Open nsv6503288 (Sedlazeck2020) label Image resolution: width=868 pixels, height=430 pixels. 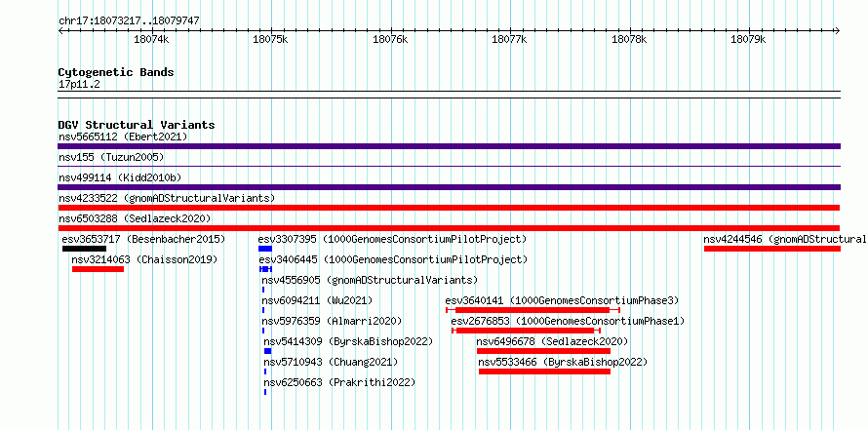pyautogui.click(x=135, y=218)
